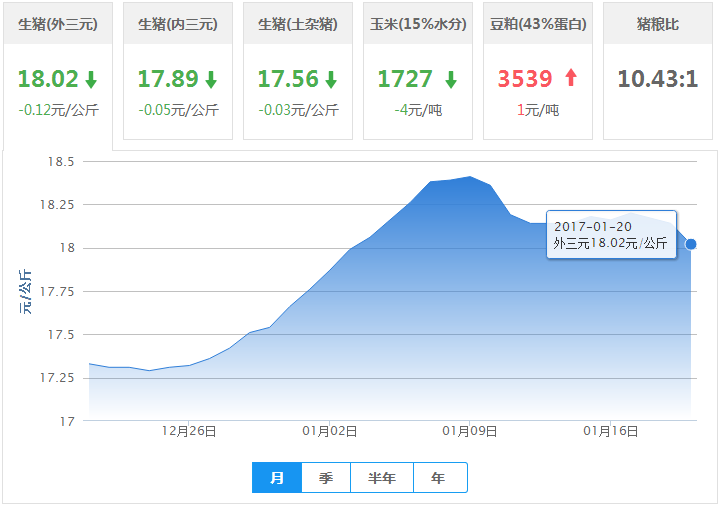Select the 生猪(外三元) tab
The width and height of the screenshot is (722, 508).
[x=58, y=24]
